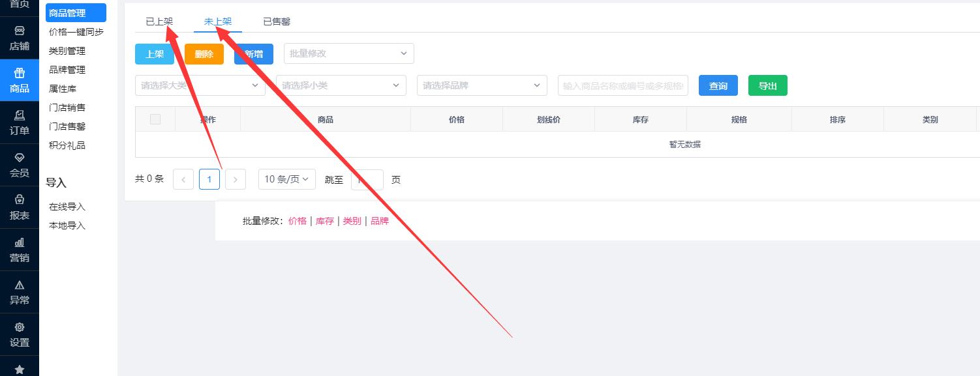Click the star icon at sidebar bottom
This screenshot has height=376, width=980.
[x=19, y=369]
